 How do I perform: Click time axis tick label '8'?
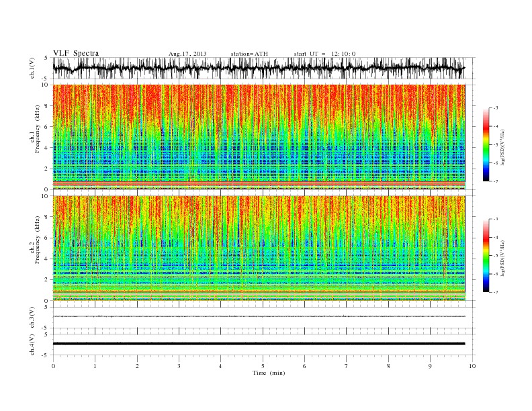[388, 366]
